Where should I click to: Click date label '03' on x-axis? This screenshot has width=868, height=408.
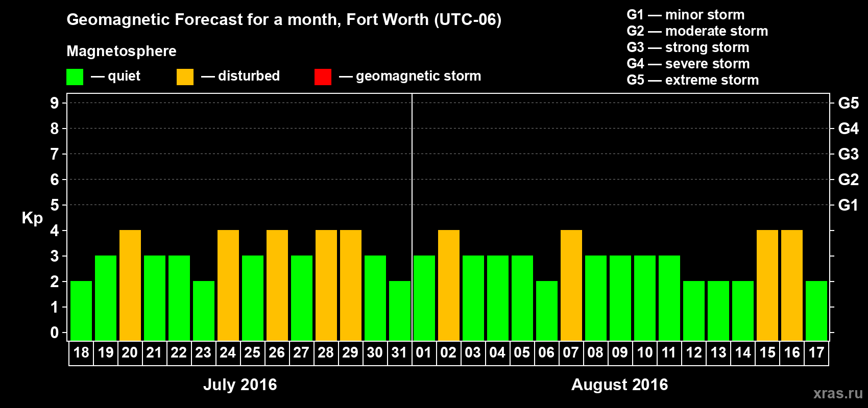(x=473, y=353)
